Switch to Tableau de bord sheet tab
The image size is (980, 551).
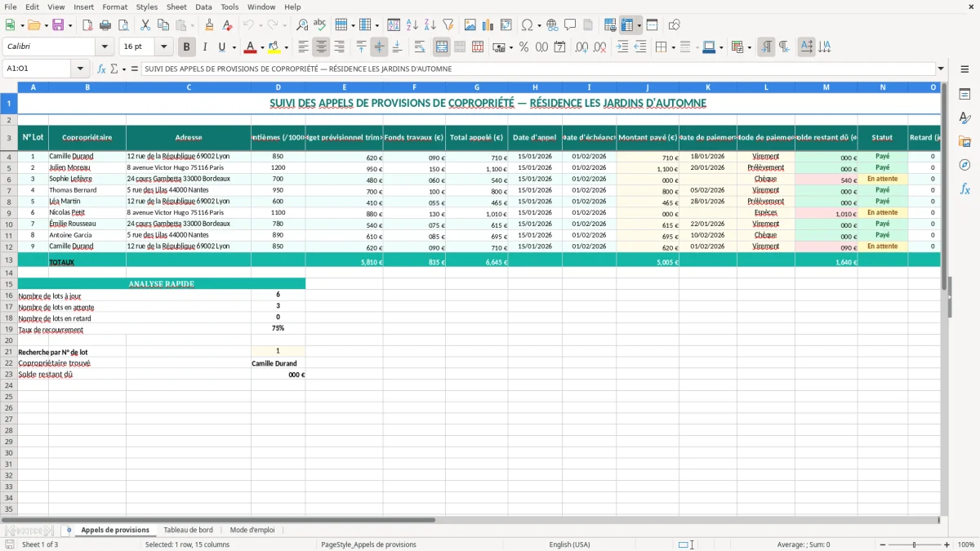188,530
